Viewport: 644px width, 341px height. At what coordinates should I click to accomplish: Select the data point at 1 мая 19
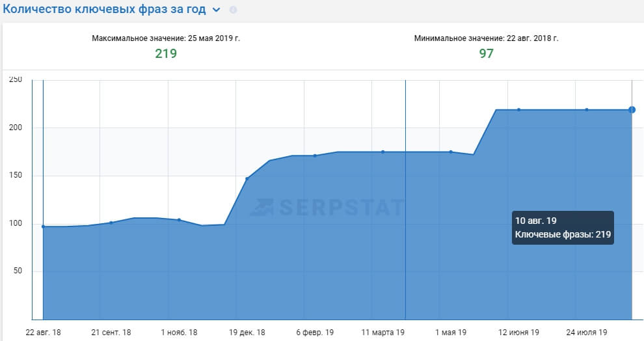(451, 152)
